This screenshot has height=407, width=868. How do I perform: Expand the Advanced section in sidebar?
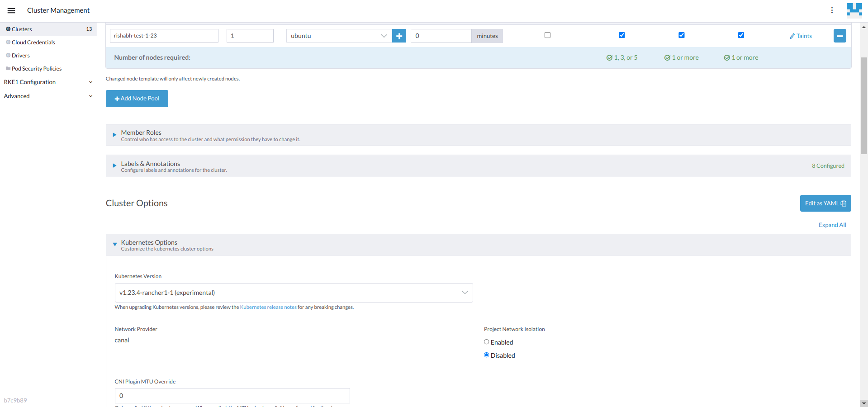(x=17, y=96)
